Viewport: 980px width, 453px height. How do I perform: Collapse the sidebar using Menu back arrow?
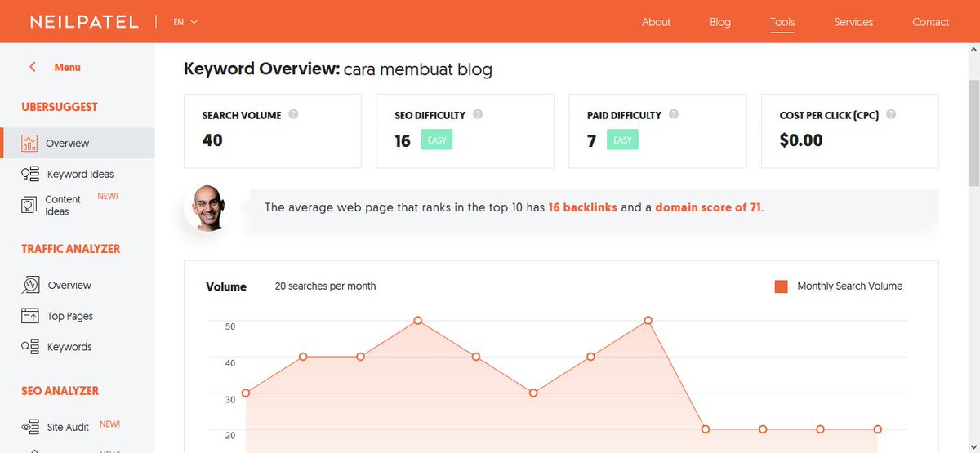(33, 67)
